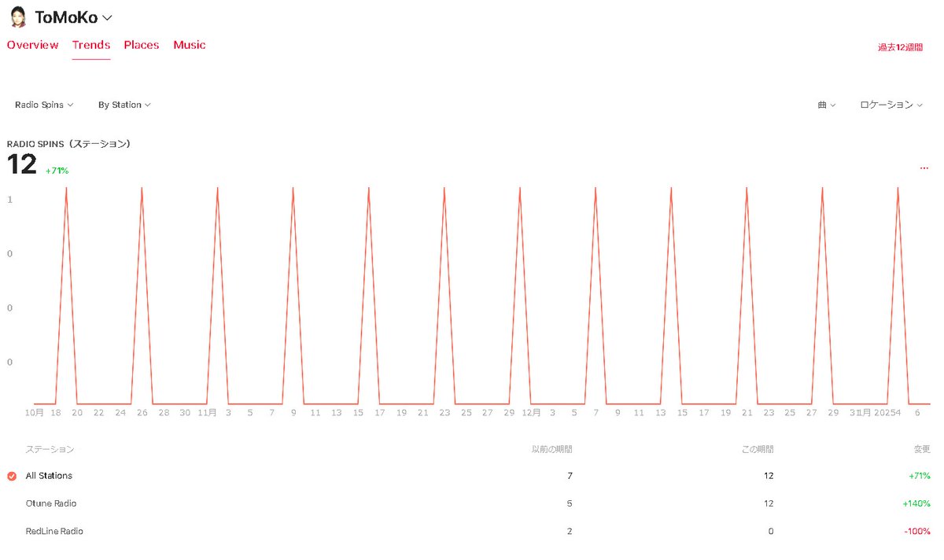Click the 11月 label on chart axis
The height and width of the screenshot is (560, 944).
point(207,412)
